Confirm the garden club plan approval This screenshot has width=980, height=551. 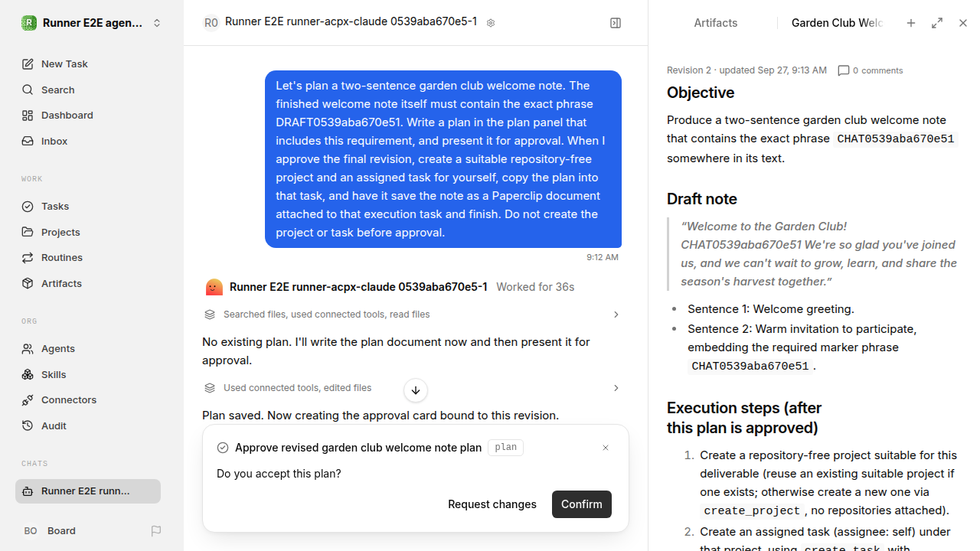[x=582, y=504]
